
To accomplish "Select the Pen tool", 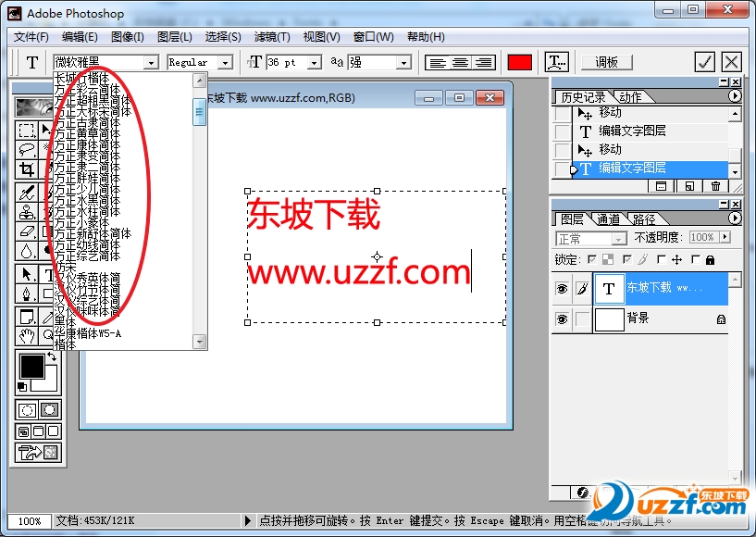I will tap(27, 293).
